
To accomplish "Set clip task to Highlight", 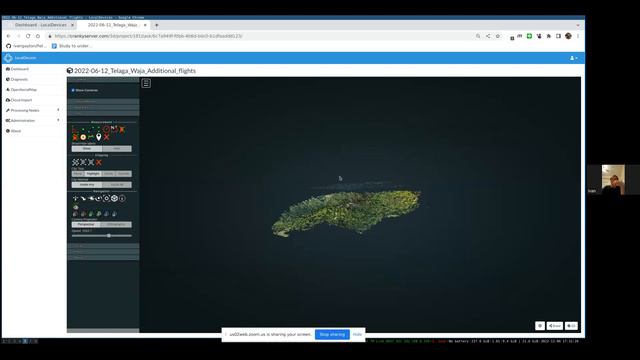I will point(93,173).
